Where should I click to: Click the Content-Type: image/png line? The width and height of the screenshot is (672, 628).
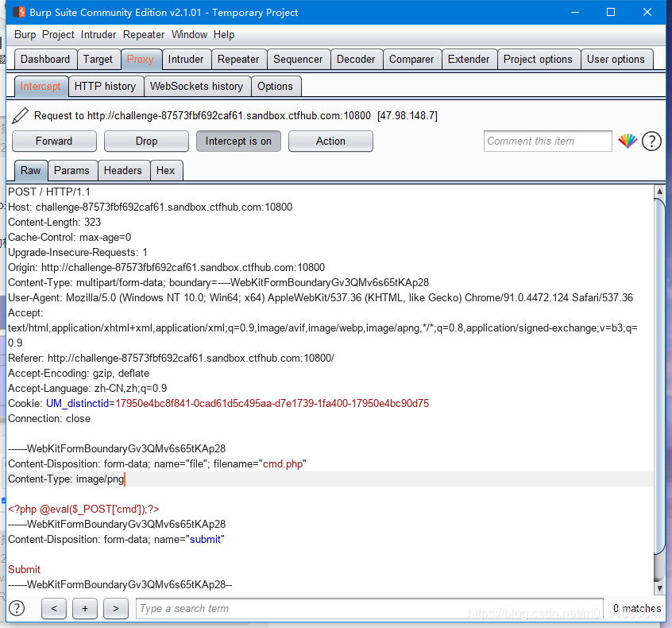(66, 479)
